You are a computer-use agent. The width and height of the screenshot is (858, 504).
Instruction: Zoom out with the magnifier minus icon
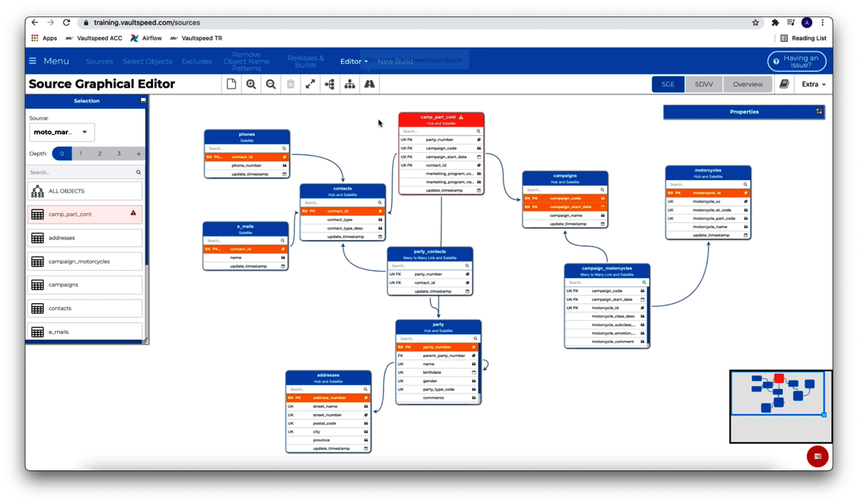[x=271, y=84]
